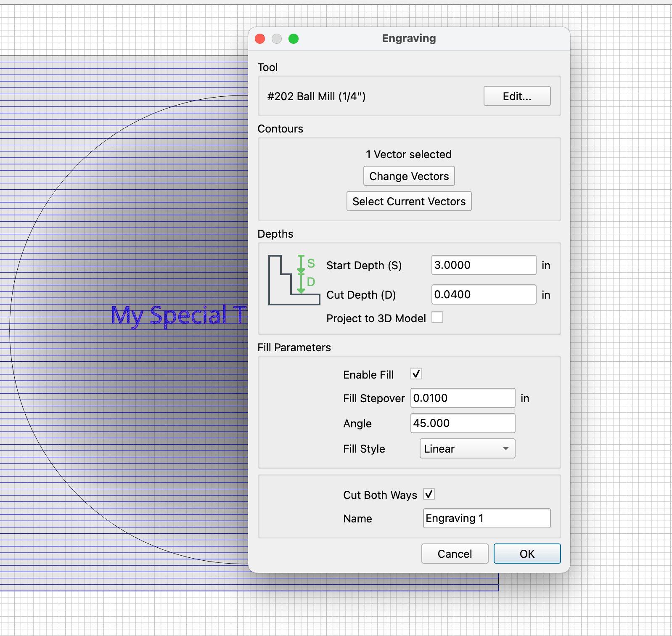Enable the Project to 3D Model checkbox
The height and width of the screenshot is (636, 672).
click(x=437, y=318)
